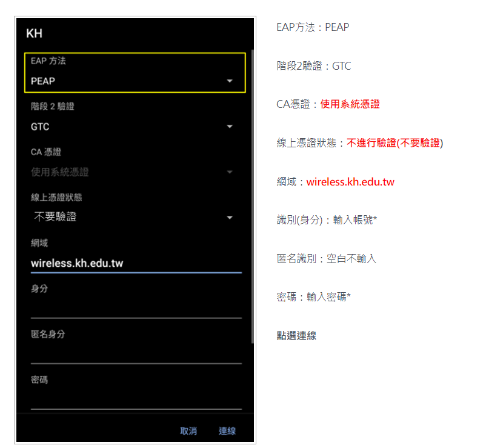
Task: Click the 密碼 input field
Action: point(136,400)
